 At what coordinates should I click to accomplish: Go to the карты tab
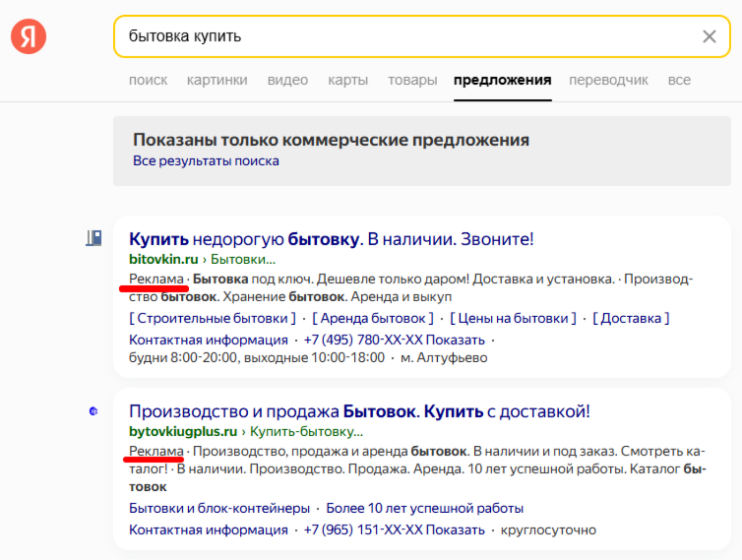(x=347, y=80)
